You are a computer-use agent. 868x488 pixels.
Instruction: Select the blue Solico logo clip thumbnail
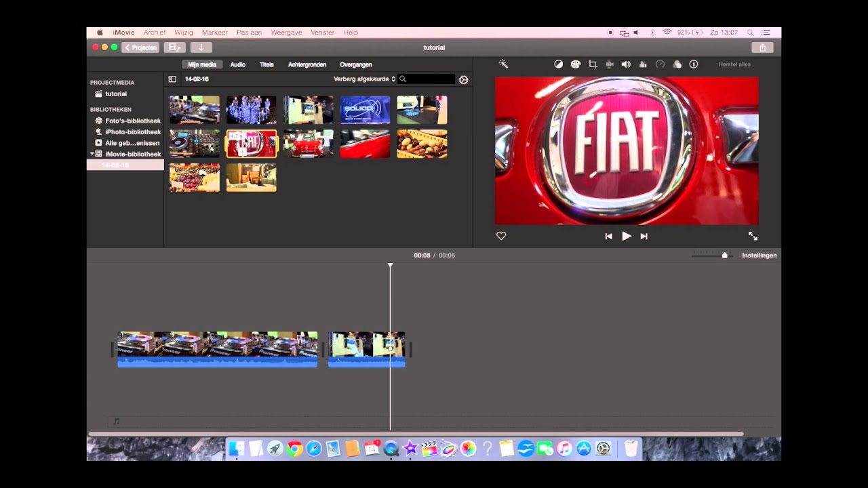pyautogui.click(x=366, y=110)
